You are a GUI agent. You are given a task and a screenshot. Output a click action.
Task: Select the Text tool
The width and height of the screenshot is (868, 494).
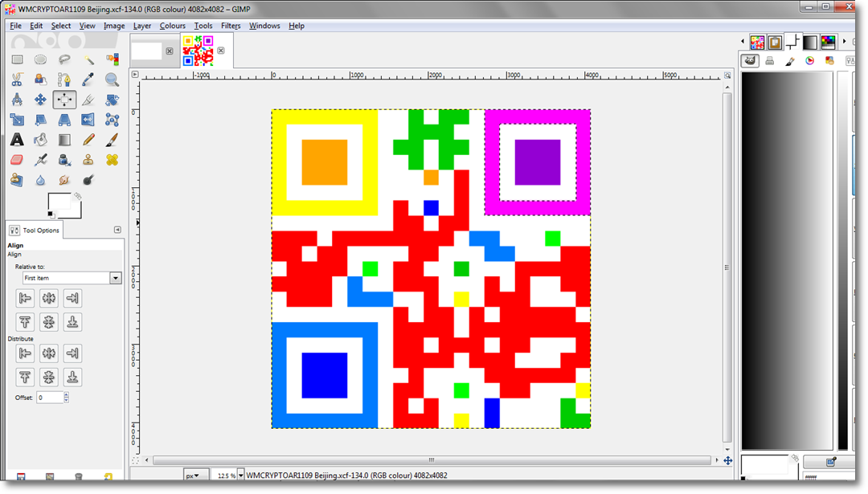pos(17,140)
